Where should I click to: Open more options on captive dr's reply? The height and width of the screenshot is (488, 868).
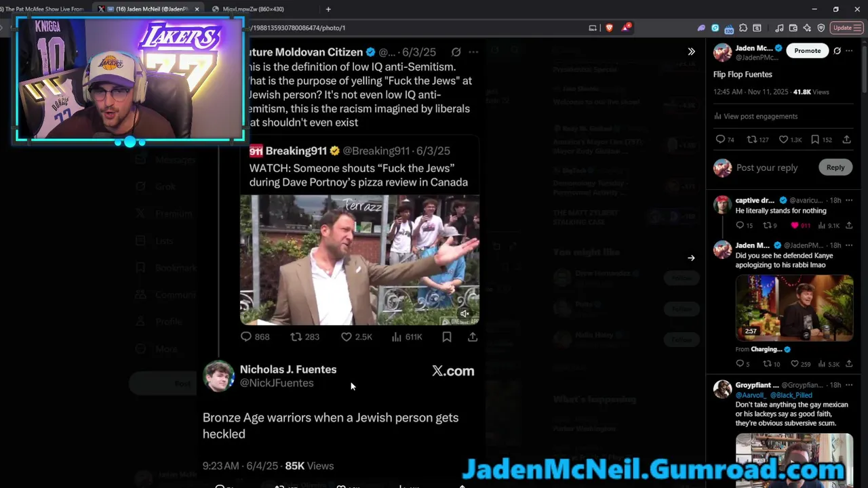pos(849,200)
